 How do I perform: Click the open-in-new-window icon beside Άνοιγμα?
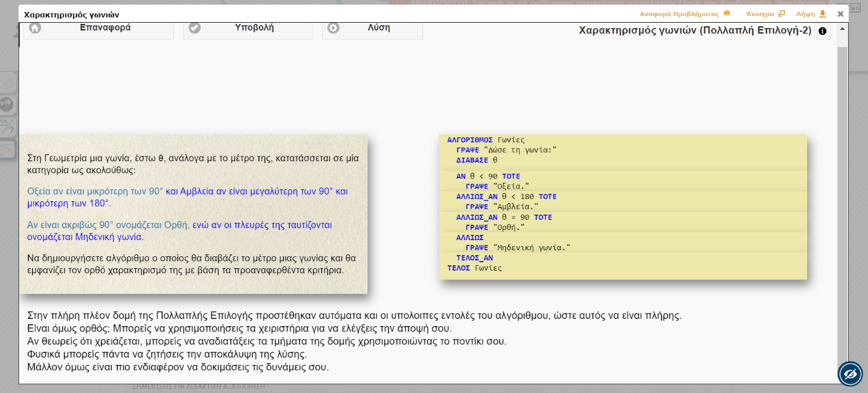pos(781,14)
